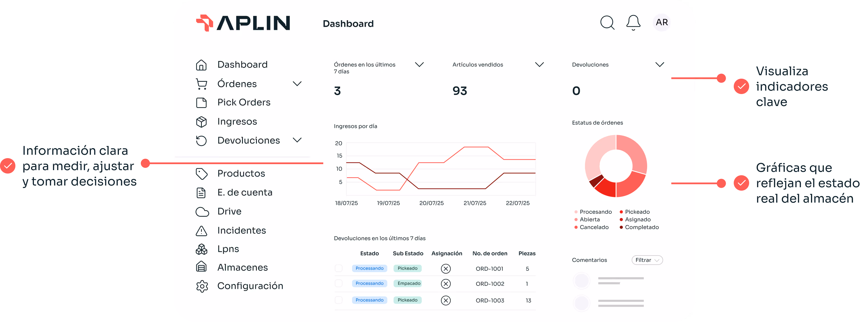Image resolution: width=868 pixels, height=324 pixels.
Task: Click Pickeado in chart legend
Action: coord(637,212)
